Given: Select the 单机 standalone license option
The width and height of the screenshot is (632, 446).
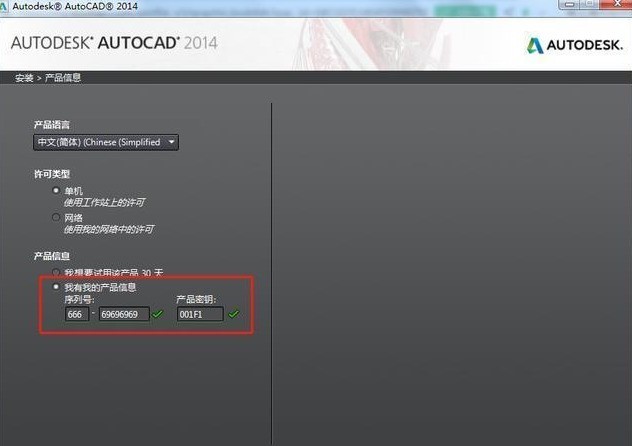Looking at the screenshot, I should [57, 190].
